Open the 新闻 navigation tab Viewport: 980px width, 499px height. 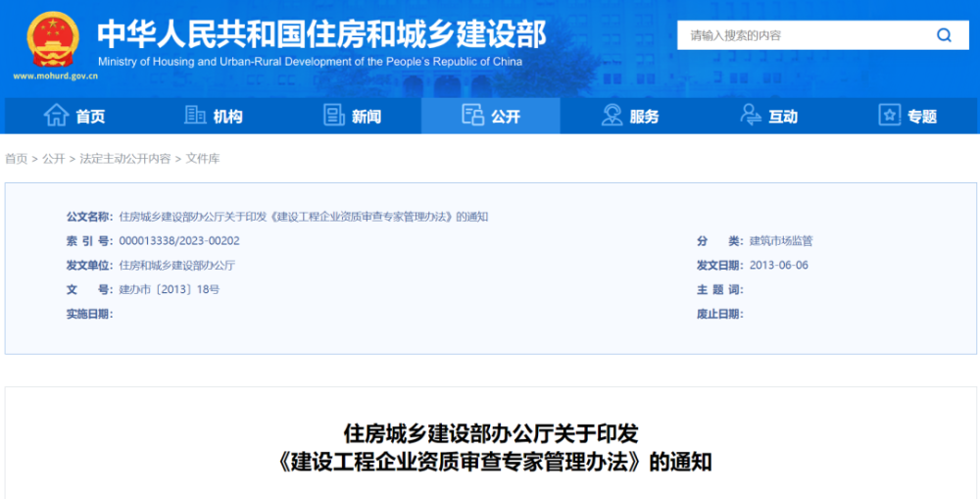coord(367,117)
